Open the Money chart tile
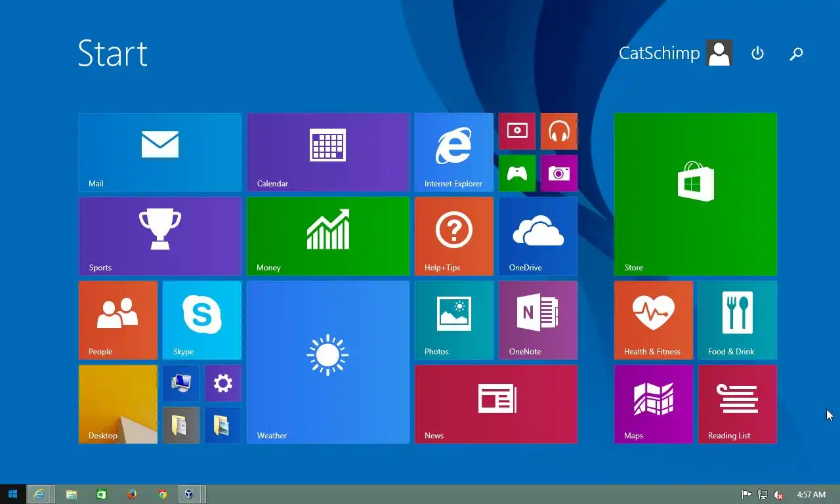The height and width of the screenshot is (504, 840). pyautogui.click(x=328, y=236)
